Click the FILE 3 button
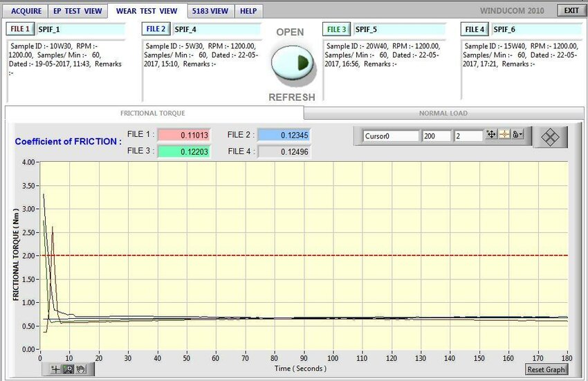Screen dimensions: 588x381 337,29
